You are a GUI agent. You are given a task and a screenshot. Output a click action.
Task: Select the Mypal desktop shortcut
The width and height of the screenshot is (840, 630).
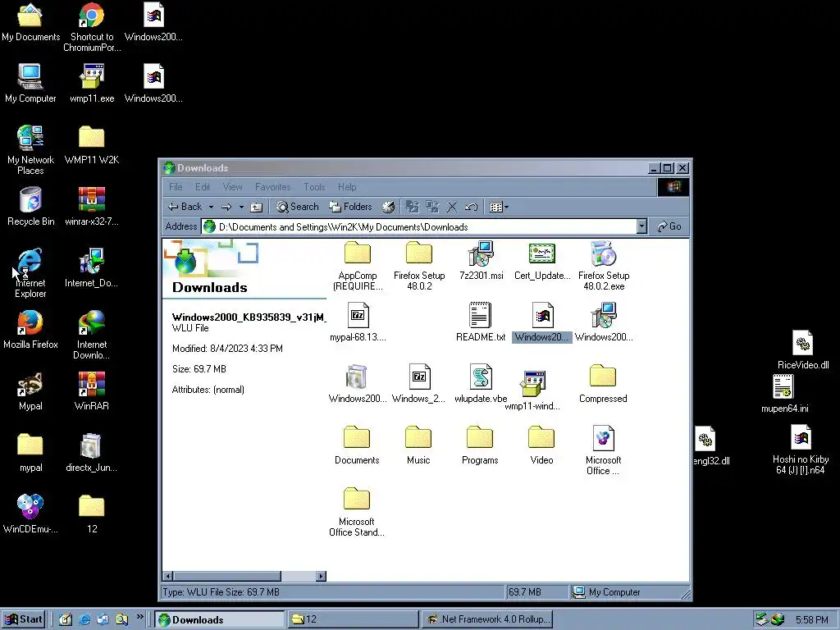point(30,391)
